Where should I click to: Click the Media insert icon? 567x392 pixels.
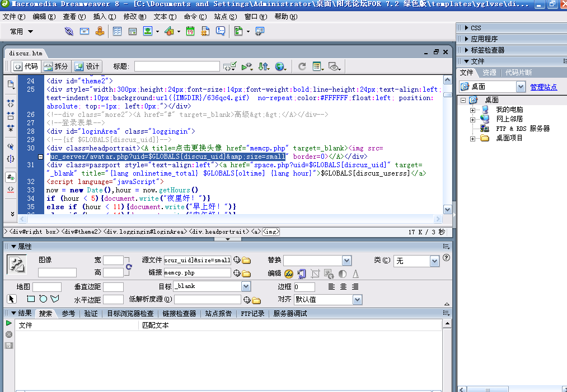169,31
